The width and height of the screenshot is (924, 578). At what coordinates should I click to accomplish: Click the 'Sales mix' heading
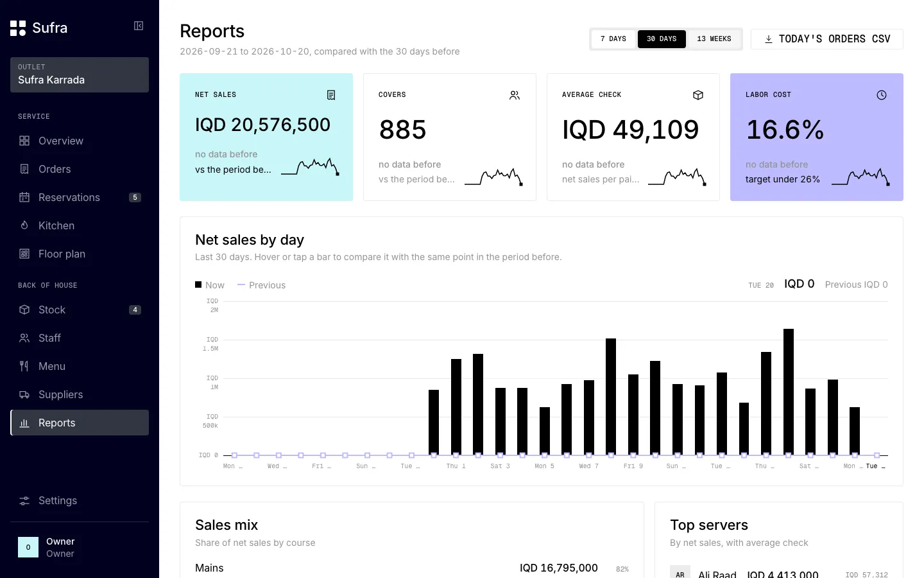point(227,525)
